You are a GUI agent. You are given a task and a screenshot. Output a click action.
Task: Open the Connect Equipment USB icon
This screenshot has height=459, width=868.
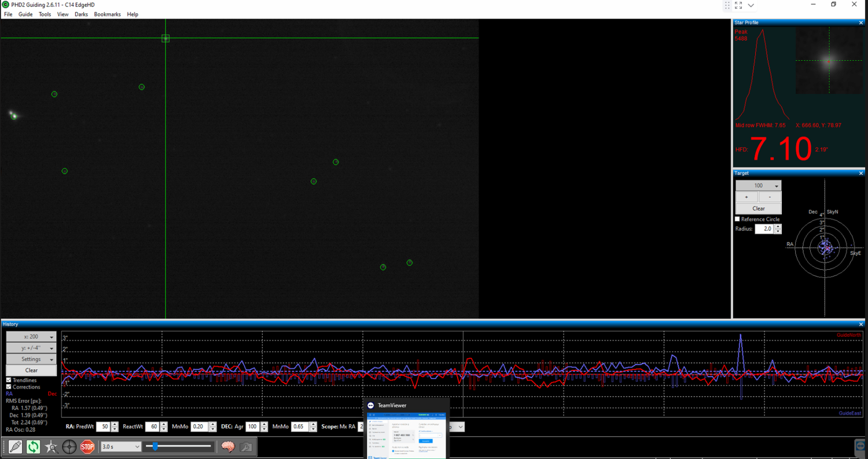point(16,447)
